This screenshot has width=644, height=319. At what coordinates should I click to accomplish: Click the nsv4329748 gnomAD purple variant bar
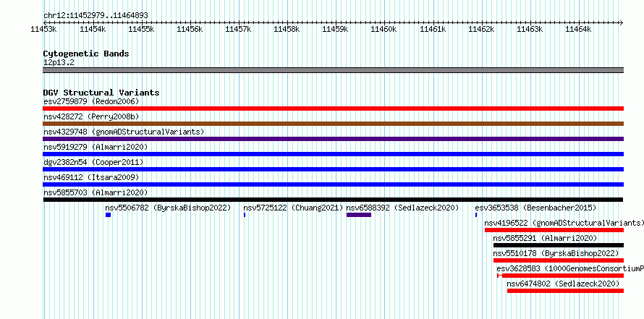(x=333, y=139)
